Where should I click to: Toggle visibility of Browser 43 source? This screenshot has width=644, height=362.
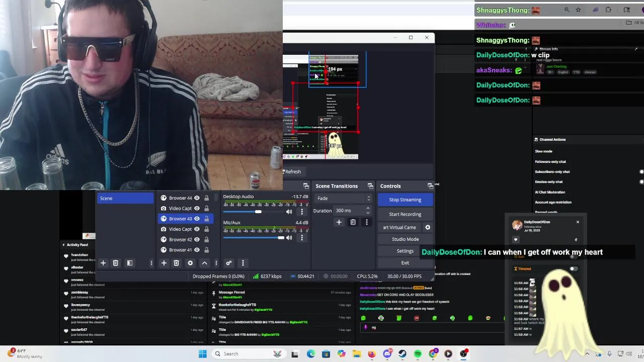click(197, 219)
